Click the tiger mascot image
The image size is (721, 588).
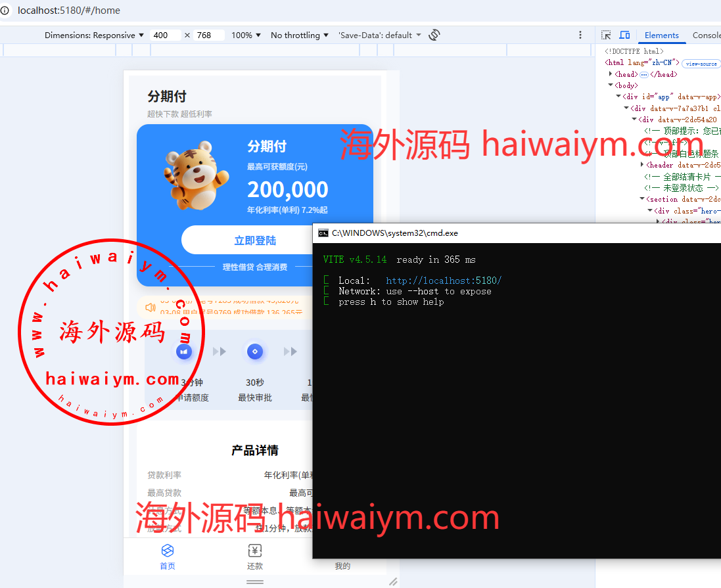(x=191, y=175)
